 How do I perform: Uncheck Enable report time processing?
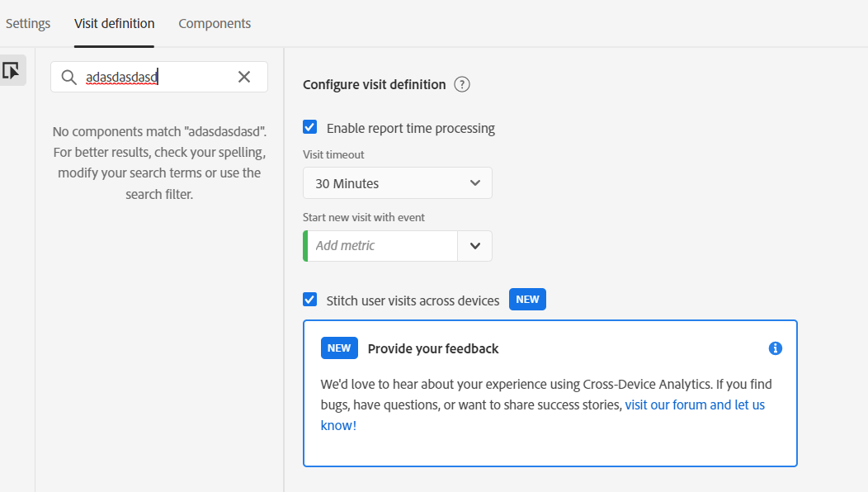(309, 126)
